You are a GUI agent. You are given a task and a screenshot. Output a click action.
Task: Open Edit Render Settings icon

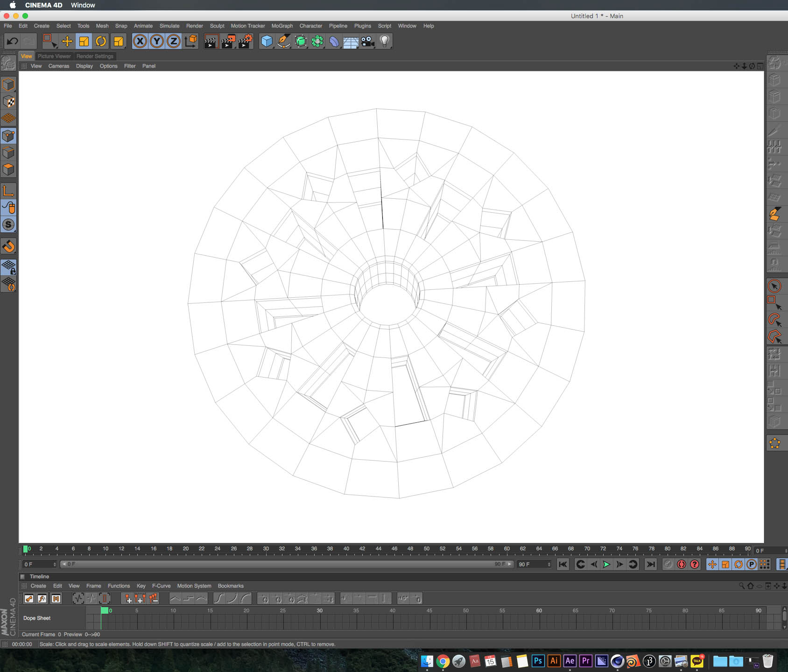[x=245, y=41]
